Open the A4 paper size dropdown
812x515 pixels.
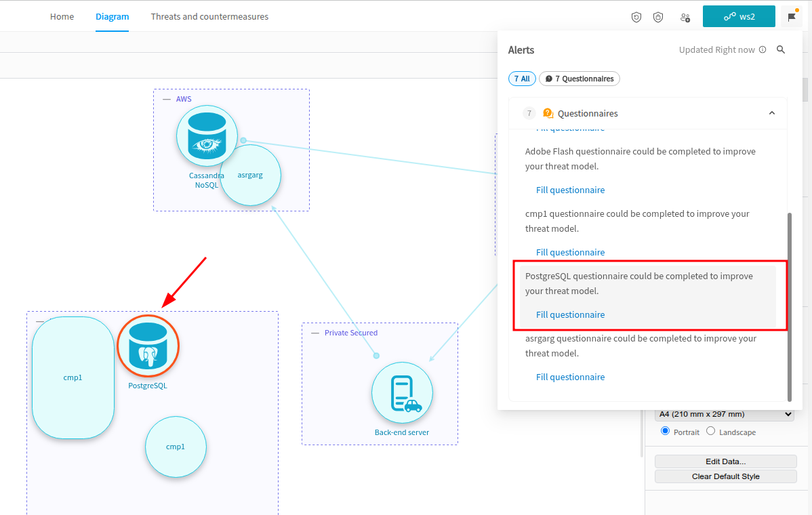725,414
